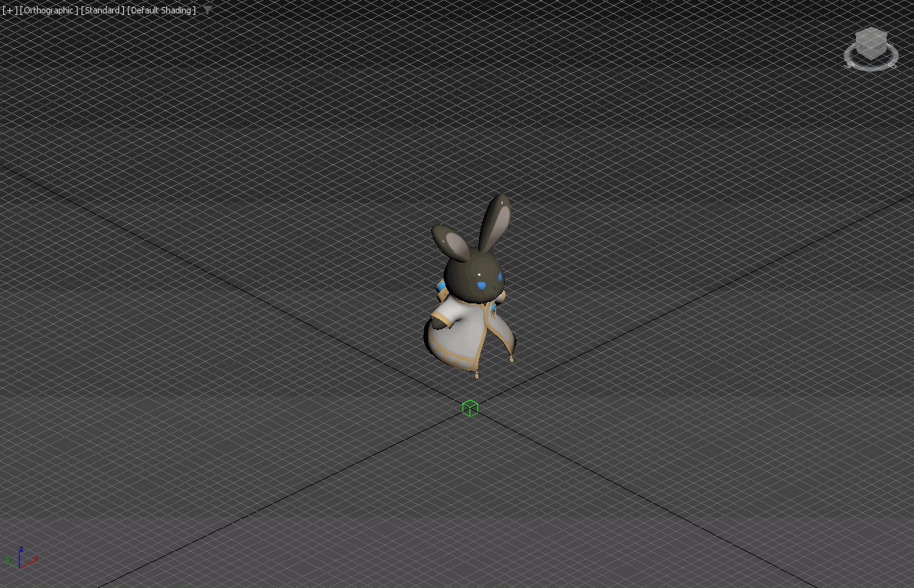Open the Orthographic point-of-view viewport menu
The height and width of the screenshot is (588, 914).
coord(49,10)
